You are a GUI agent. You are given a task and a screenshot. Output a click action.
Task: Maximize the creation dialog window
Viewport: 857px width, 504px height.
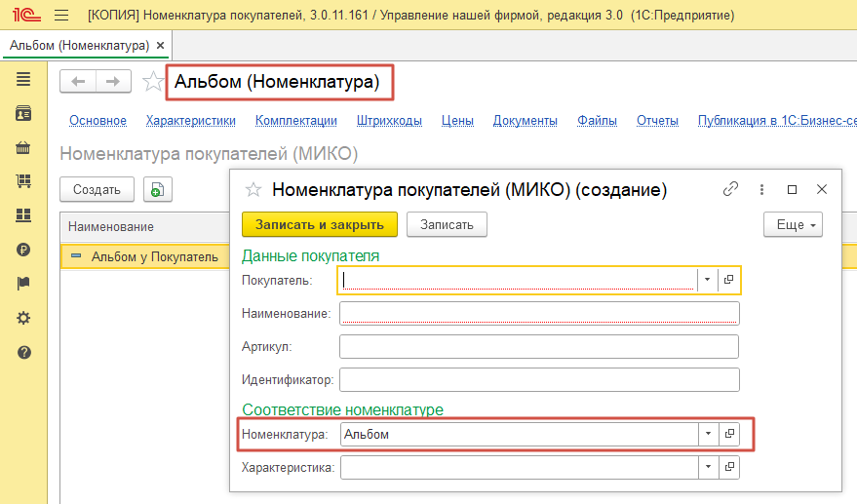[792, 189]
